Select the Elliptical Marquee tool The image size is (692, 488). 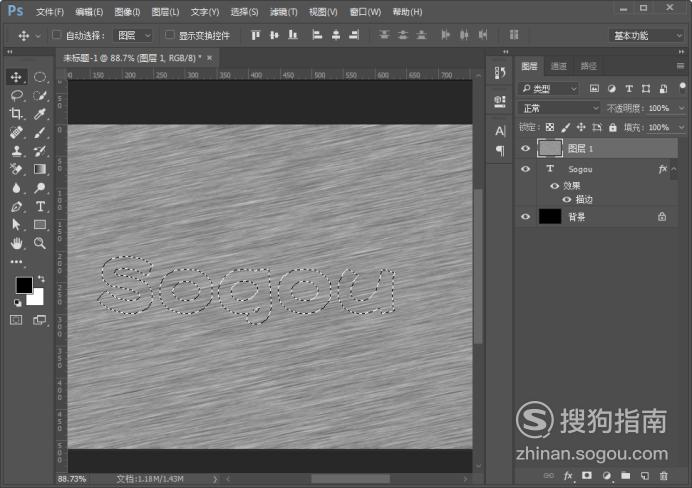point(40,77)
